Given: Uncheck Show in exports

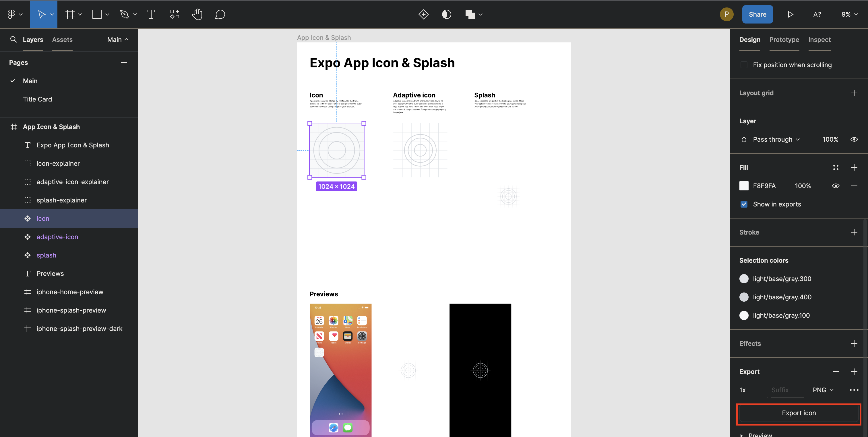Looking at the screenshot, I should tap(744, 204).
